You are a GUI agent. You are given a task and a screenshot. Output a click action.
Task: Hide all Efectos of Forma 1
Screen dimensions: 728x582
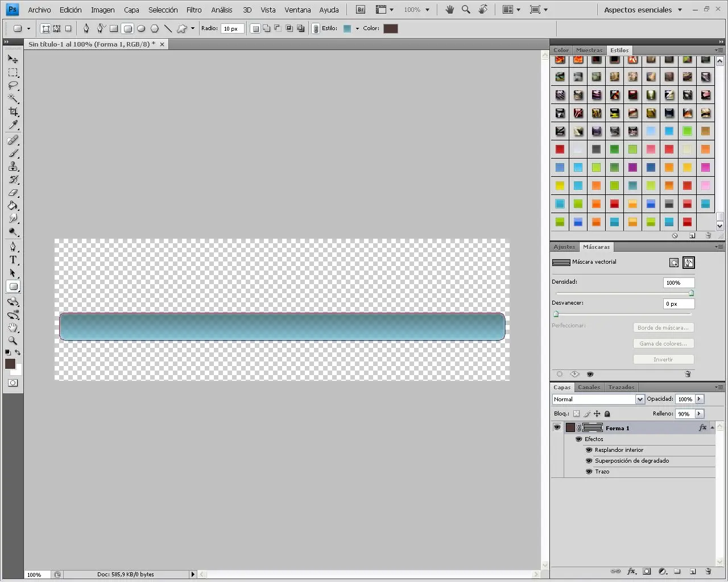tap(578, 439)
